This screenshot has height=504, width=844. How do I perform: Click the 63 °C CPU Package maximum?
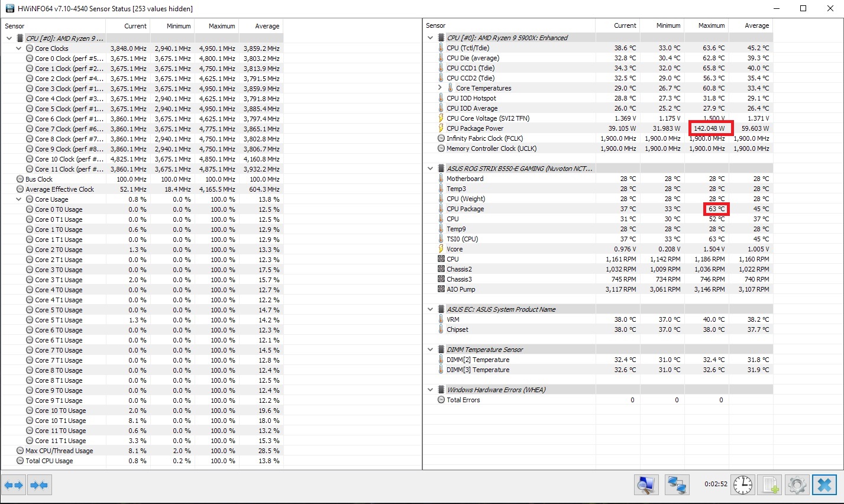717,209
